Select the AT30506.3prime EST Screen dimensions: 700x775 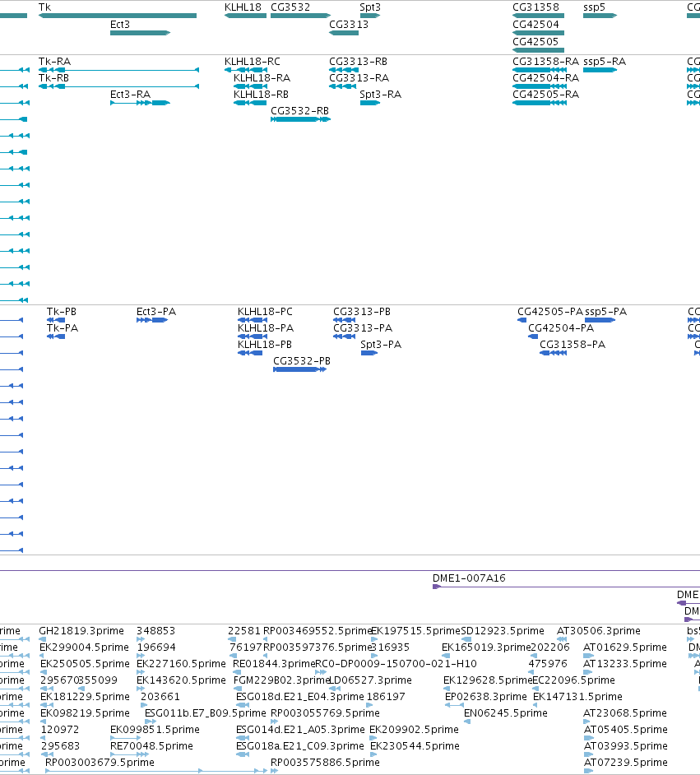coord(562,639)
